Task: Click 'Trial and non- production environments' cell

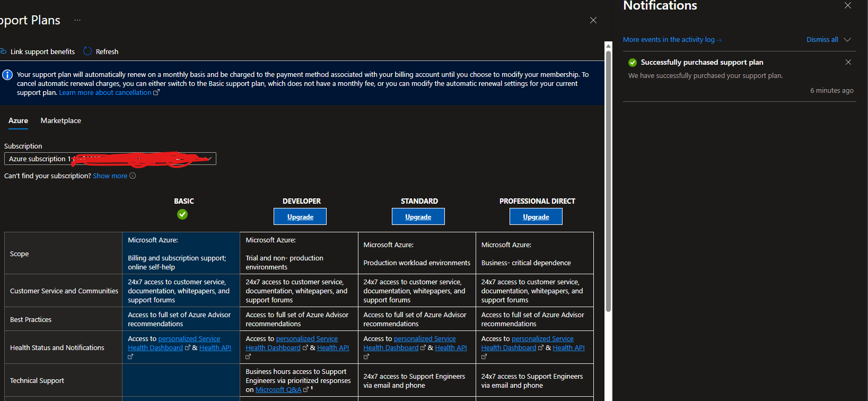Action: 299,254
